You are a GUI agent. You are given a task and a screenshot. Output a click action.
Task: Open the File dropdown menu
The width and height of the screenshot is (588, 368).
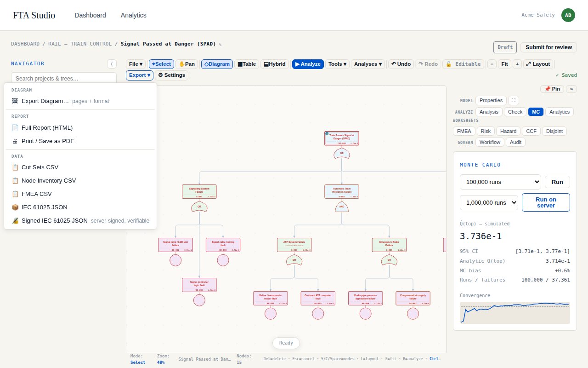136,64
